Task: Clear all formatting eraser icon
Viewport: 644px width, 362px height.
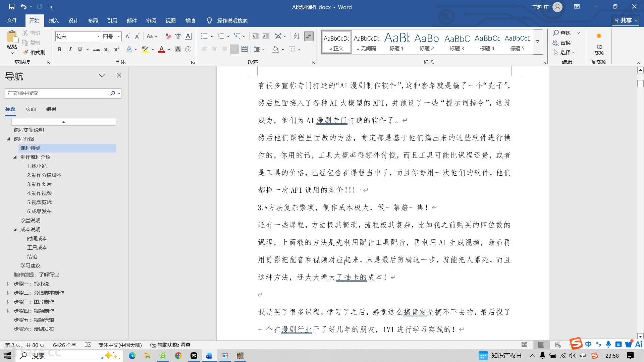Action: pos(168,36)
